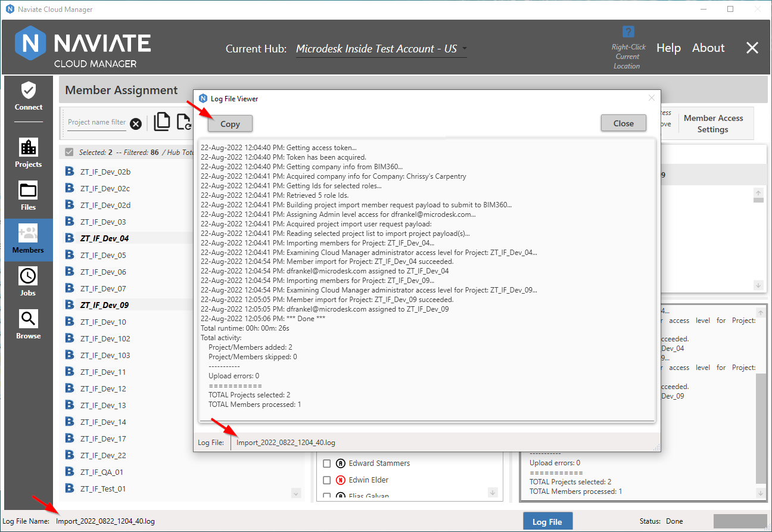Select project ZT_IF_Dev_02d

[105, 205]
